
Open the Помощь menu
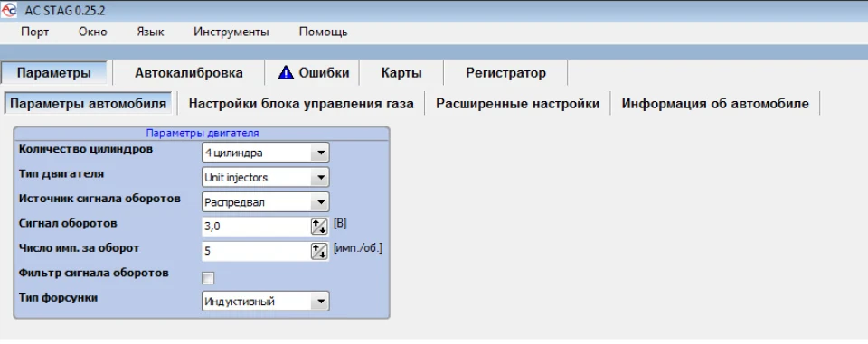324,33
